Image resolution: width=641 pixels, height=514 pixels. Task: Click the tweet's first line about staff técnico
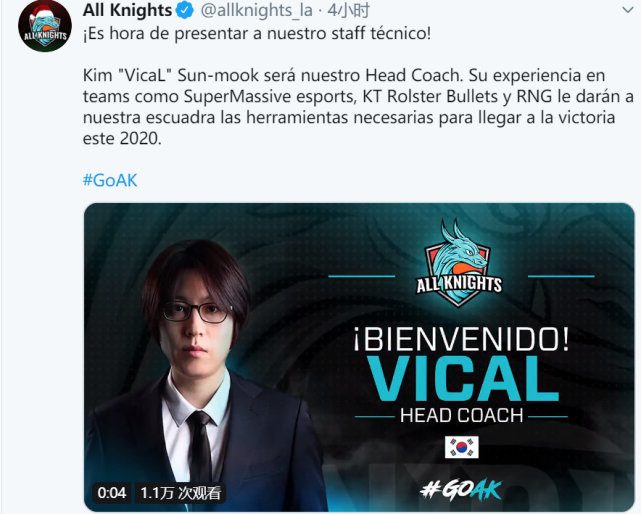coord(257,34)
